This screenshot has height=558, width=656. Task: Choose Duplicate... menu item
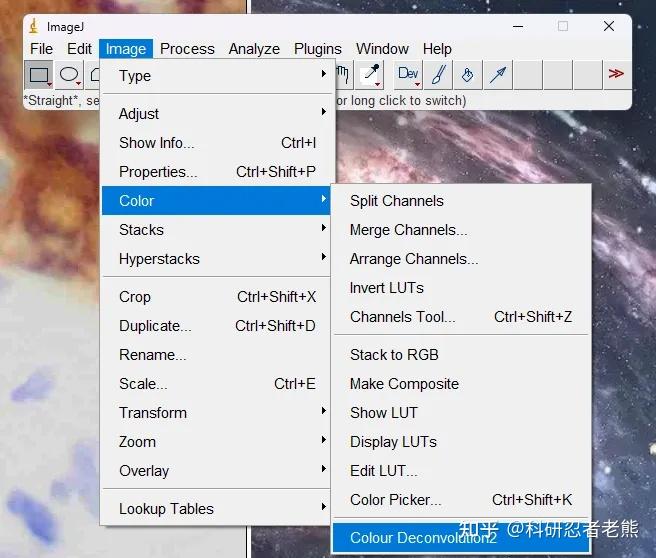coord(216,325)
